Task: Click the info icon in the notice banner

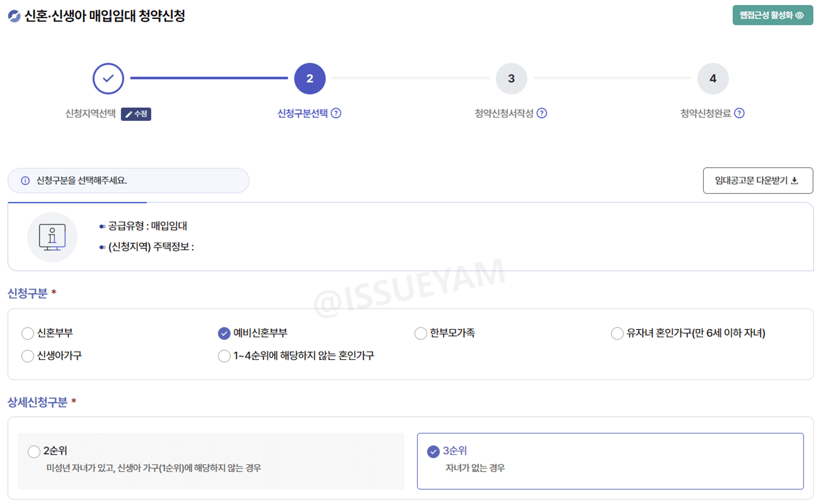Action: point(25,180)
